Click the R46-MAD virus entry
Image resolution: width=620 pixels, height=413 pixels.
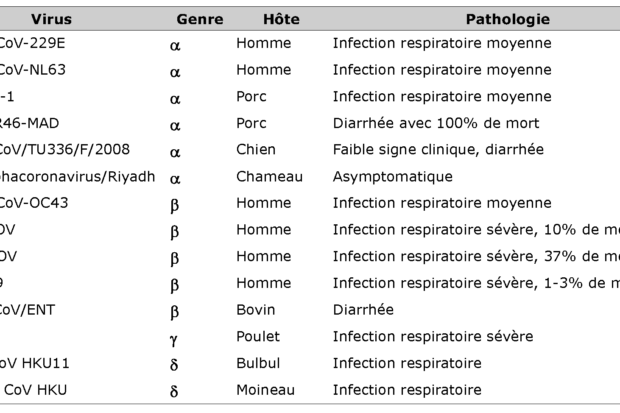32,123
